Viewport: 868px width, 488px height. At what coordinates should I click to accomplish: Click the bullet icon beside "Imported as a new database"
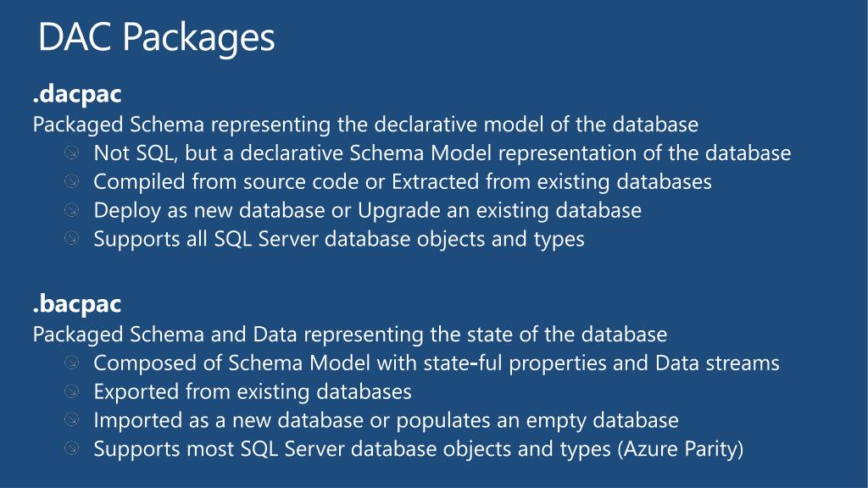point(71,420)
